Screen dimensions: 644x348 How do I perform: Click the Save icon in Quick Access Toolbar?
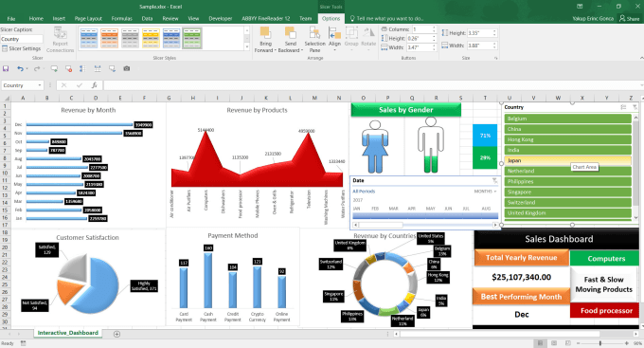[6, 68]
